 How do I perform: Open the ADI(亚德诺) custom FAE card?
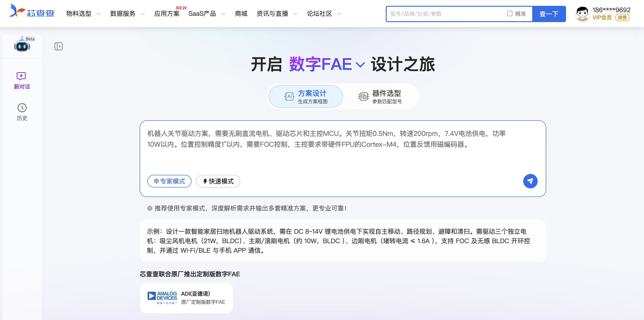click(x=187, y=298)
